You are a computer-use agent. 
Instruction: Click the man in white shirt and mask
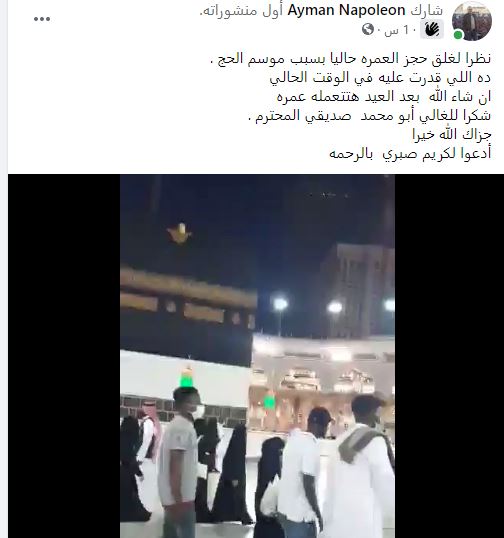pyautogui.click(x=180, y=463)
